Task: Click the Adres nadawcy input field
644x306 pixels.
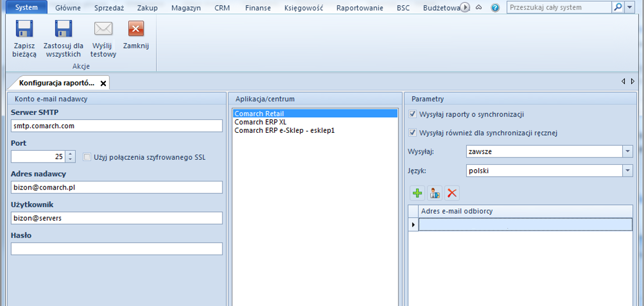Action: tap(117, 187)
